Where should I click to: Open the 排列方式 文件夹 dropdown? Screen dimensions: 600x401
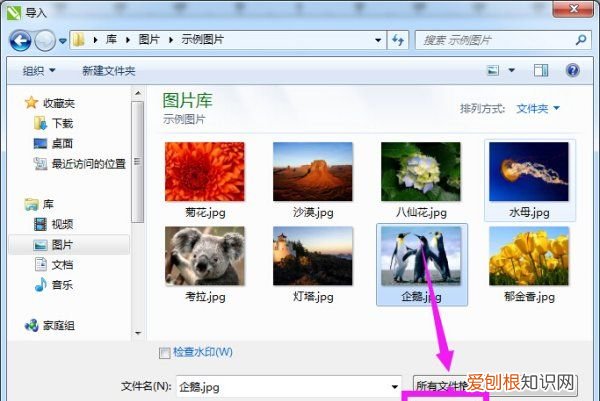coord(538,109)
